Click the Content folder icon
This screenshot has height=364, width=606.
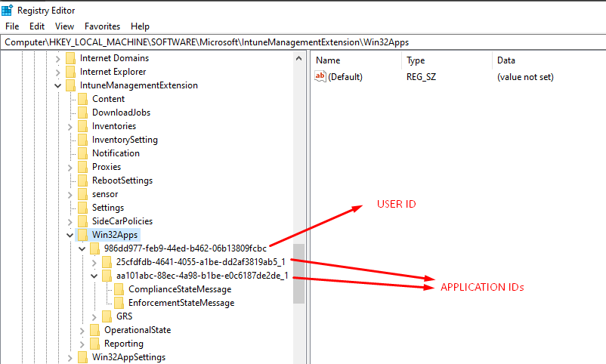click(x=82, y=99)
